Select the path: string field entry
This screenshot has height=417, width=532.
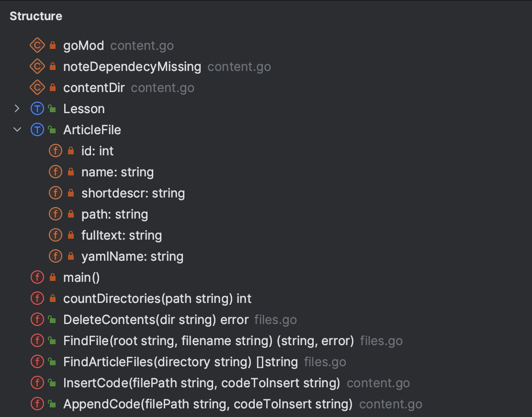pos(114,214)
